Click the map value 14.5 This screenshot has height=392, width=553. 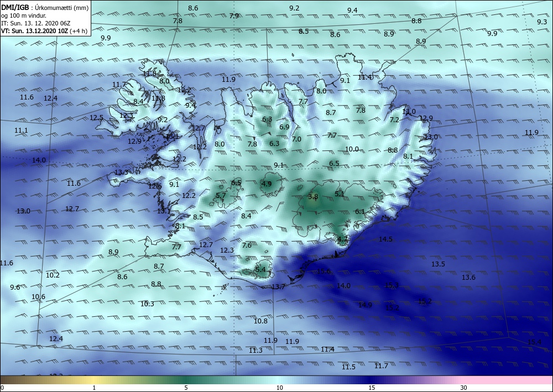point(385,239)
